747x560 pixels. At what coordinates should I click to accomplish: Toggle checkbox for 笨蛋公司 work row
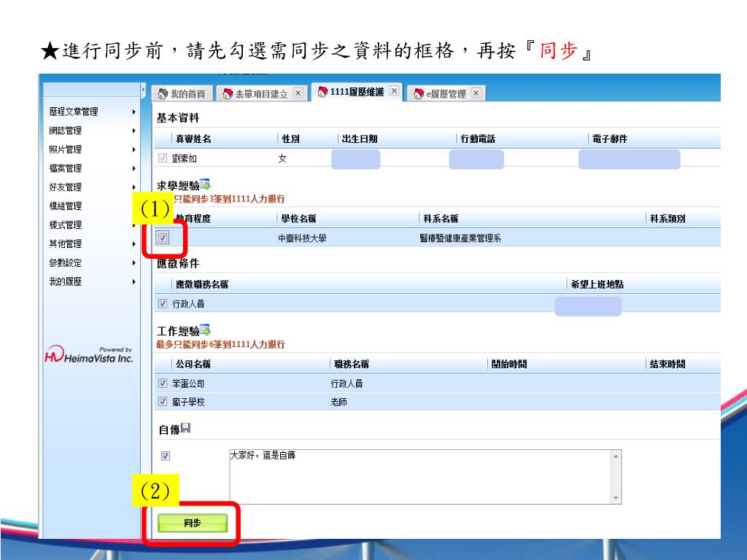pyautogui.click(x=163, y=383)
